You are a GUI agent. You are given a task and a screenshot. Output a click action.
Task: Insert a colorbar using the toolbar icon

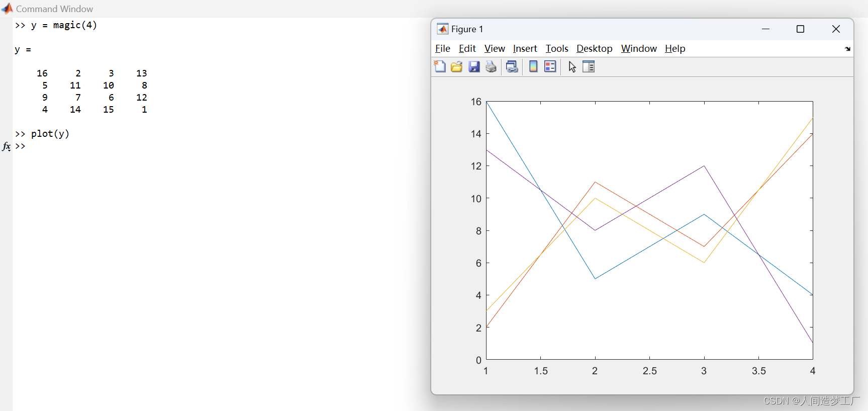pos(533,66)
